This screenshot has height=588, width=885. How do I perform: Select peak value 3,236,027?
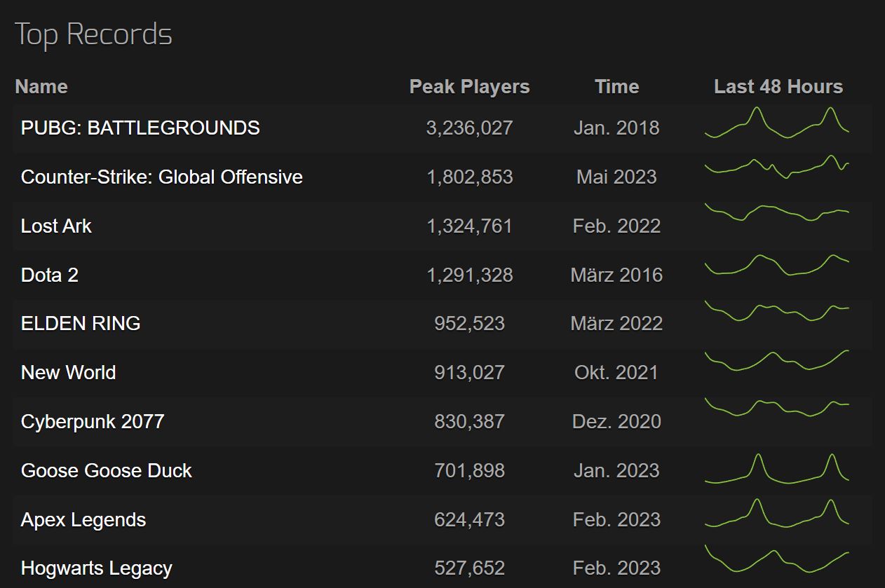click(470, 128)
